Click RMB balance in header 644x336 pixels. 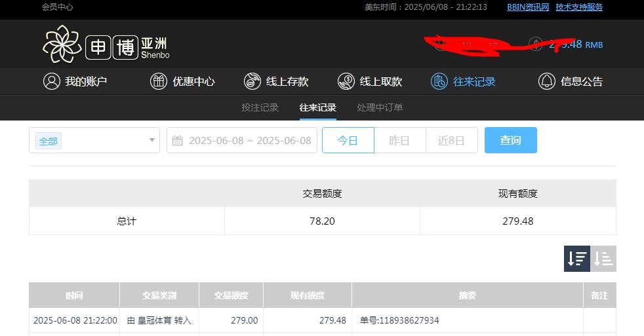576,45
